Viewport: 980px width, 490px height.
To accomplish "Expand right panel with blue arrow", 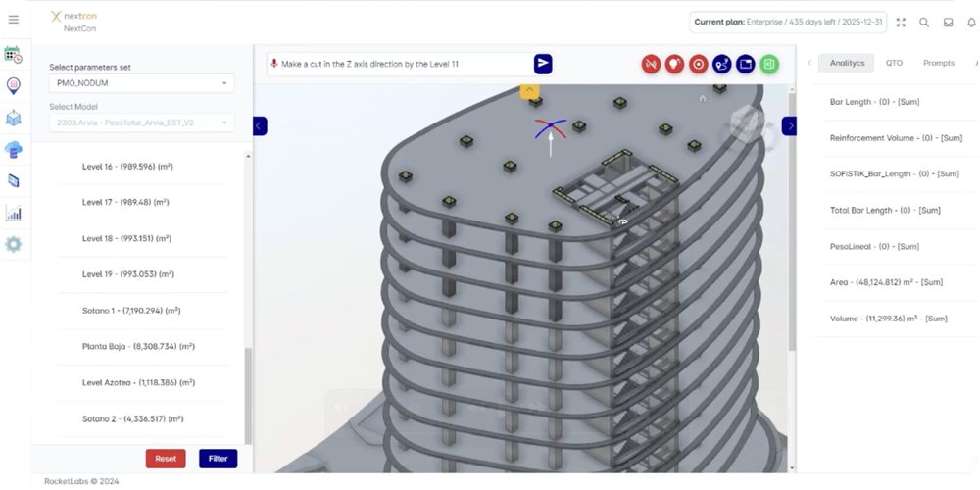I will (789, 125).
